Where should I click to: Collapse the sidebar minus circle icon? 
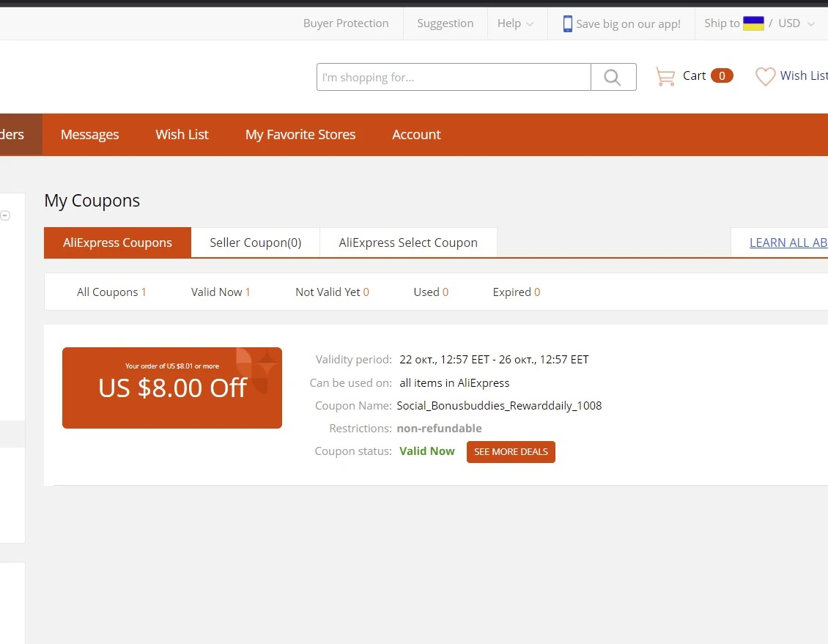click(x=5, y=215)
